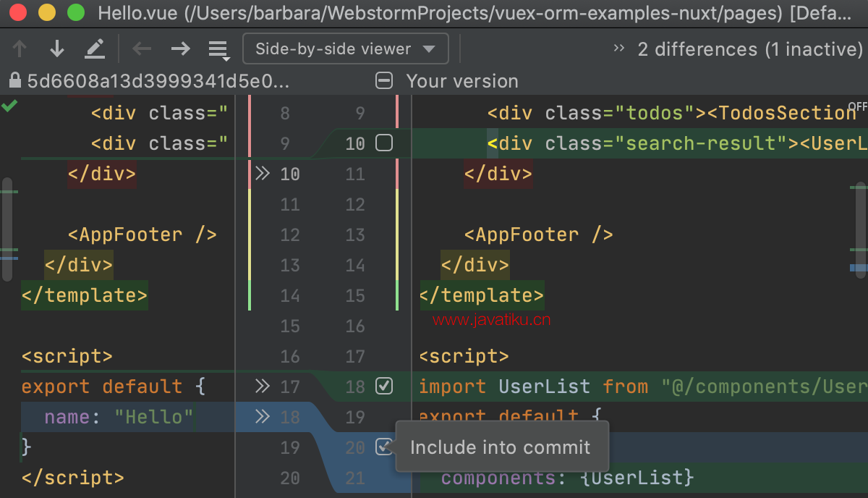The image size is (868, 498).
Task: Click the 'Your version' label
Action: [462, 81]
